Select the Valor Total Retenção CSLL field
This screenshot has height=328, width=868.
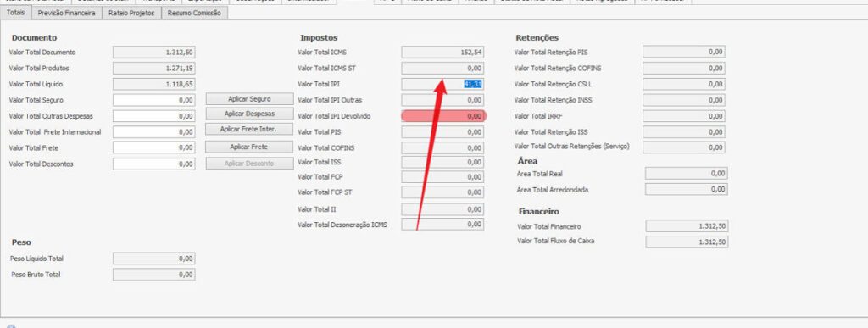click(684, 84)
